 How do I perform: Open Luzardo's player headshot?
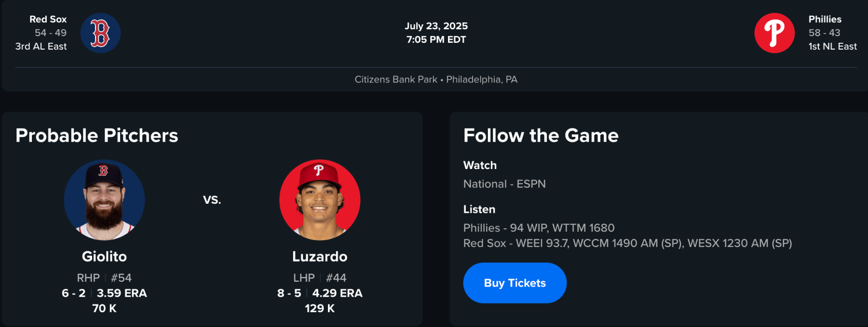coord(320,200)
